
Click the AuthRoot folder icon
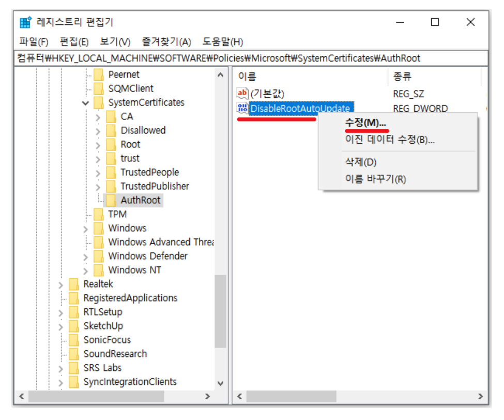click(111, 200)
